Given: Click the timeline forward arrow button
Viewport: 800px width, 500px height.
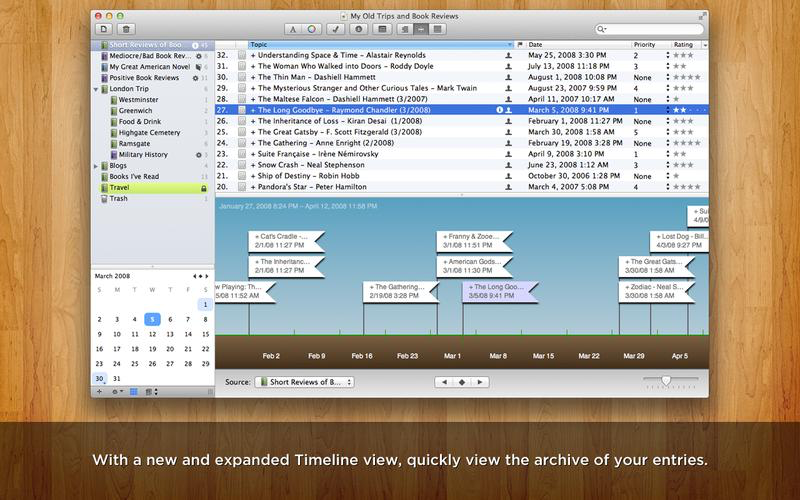Looking at the screenshot, I should click(x=479, y=382).
